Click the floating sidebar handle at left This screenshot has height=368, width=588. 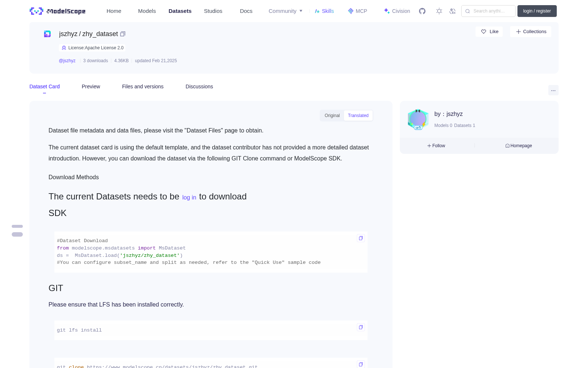pos(17,230)
